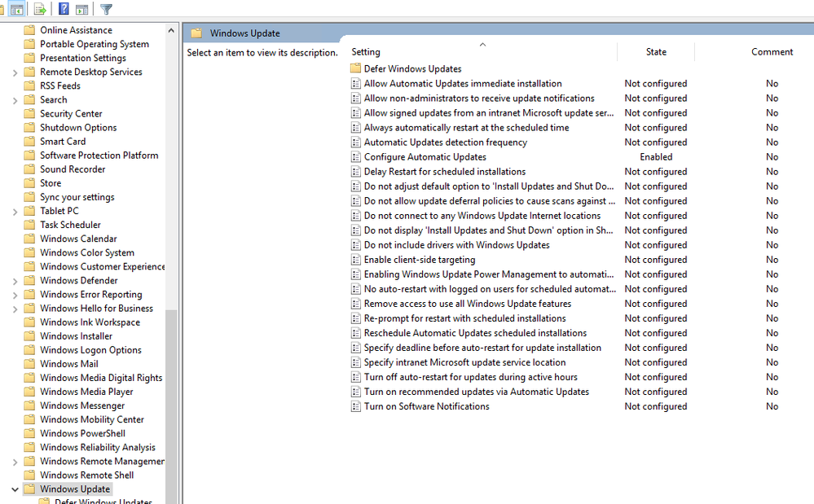Open Help via blue question mark icon
Viewport: 814px width, 504px height.
coord(64,9)
